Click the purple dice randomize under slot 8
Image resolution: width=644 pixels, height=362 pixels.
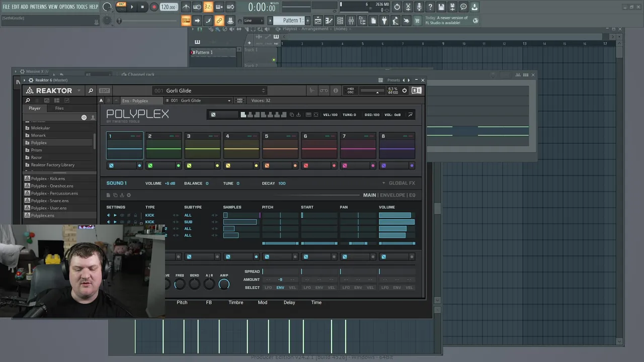coord(383,165)
